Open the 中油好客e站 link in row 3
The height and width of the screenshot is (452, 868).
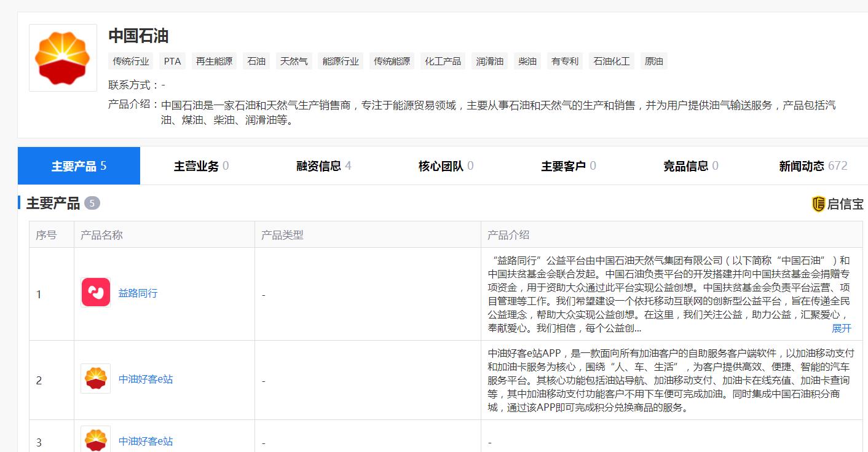[x=146, y=441]
